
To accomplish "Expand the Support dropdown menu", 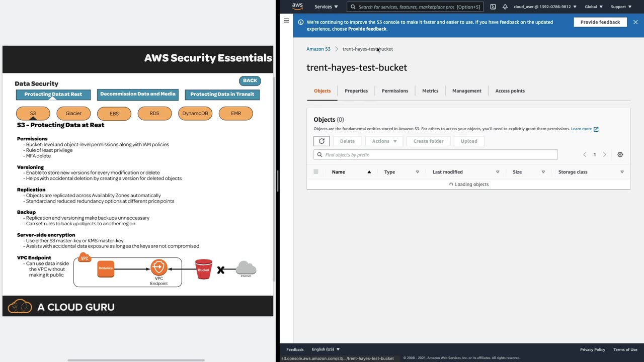I will coord(621,7).
